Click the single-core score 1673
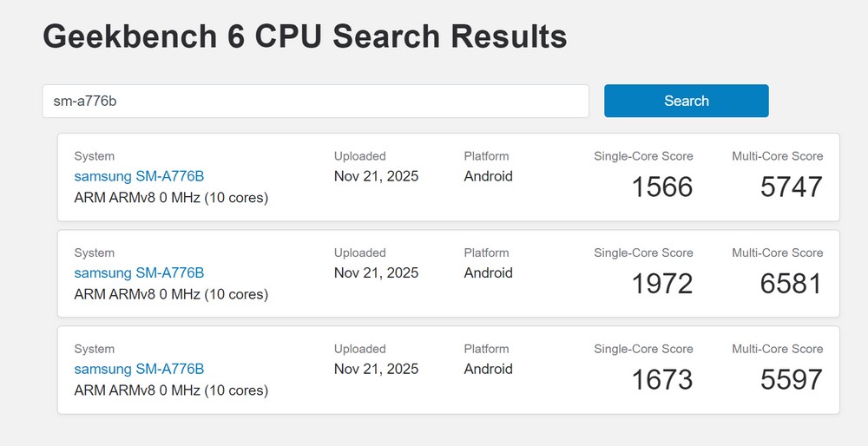Screen dimensions: 868x446 click(x=662, y=379)
